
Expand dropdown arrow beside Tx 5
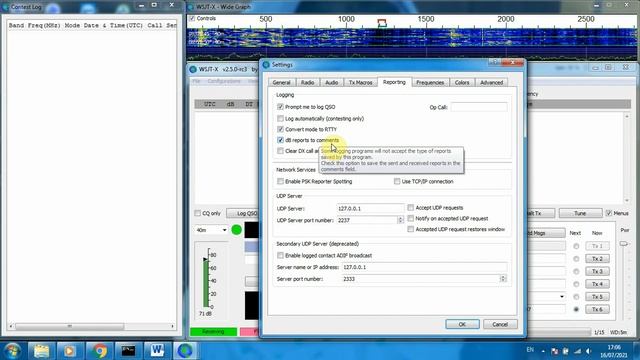click(562, 297)
